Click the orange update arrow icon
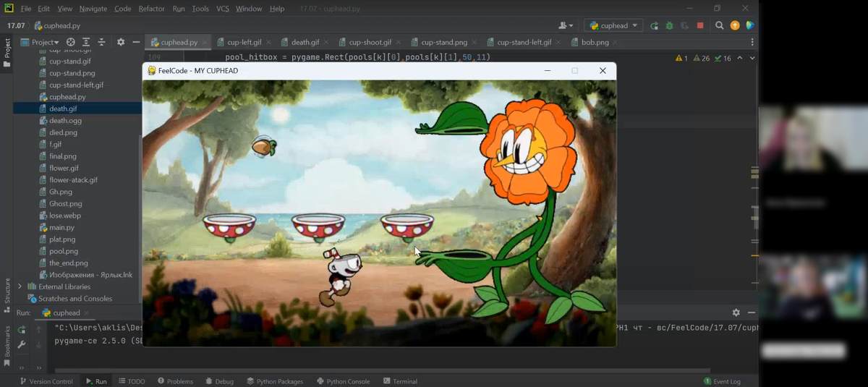This screenshot has width=868, height=387. [735, 25]
